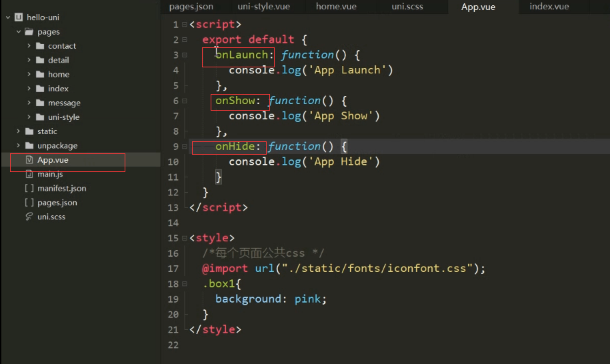Click the main.js file icon
This screenshot has height=364, width=610.
click(29, 174)
